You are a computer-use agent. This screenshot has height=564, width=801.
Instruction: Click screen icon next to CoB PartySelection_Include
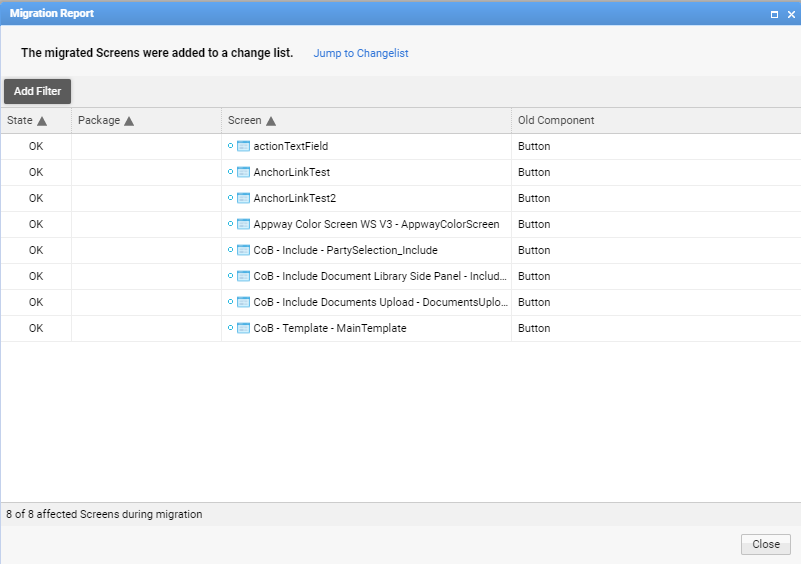(244, 250)
